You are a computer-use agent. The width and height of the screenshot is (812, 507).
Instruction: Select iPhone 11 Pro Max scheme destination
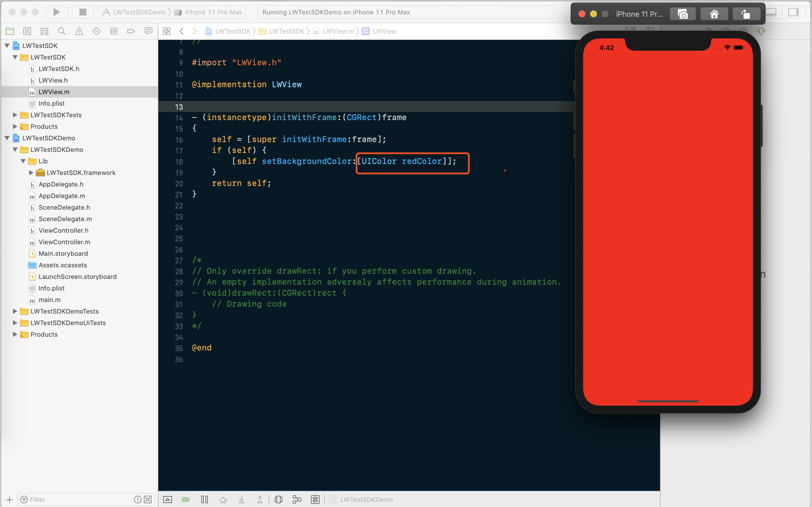[213, 12]
